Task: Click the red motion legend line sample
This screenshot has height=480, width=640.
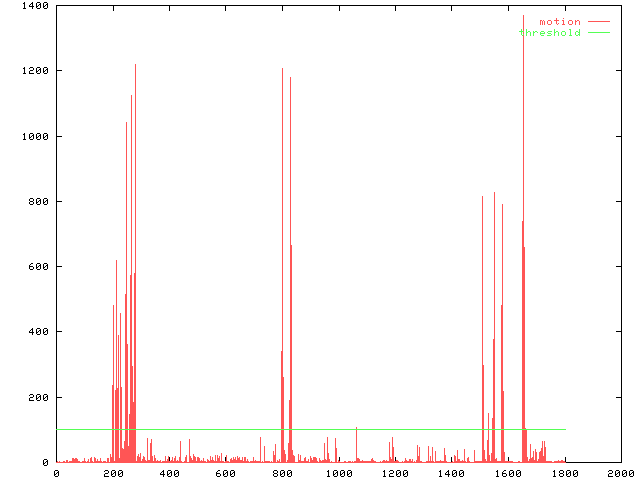Action: pyautogui.click(x=598, y=21)
